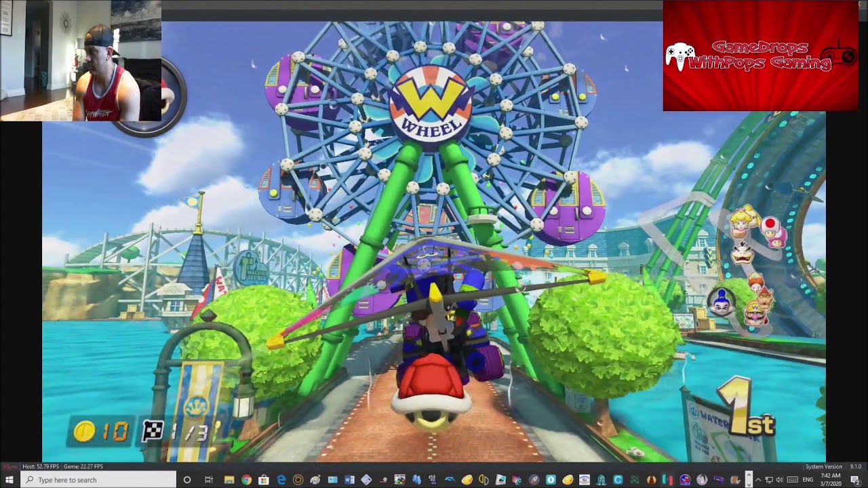
Task: Open Microsoft Store from the taskbar
Action: pos(263,480)
